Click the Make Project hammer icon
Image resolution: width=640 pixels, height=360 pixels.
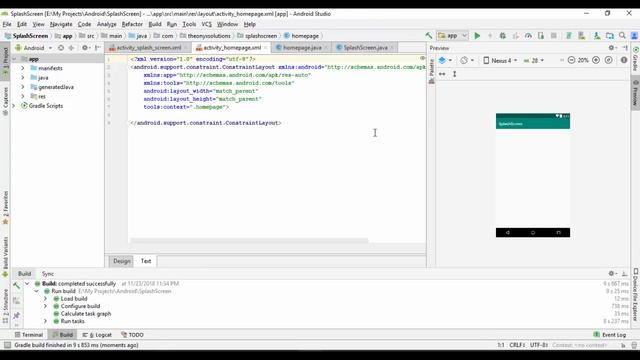tap(429, 36)
